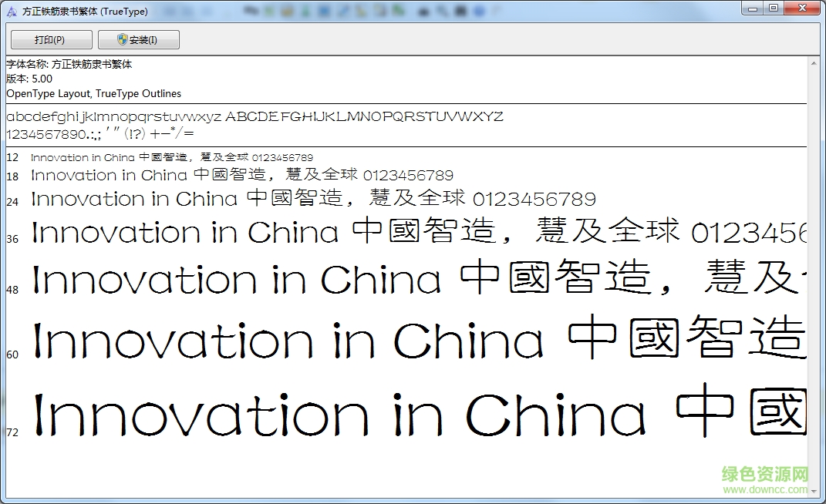Click the size 36 sample line
Image resolution: width=826 pixels, height=504 pixels.
[419, 231]
